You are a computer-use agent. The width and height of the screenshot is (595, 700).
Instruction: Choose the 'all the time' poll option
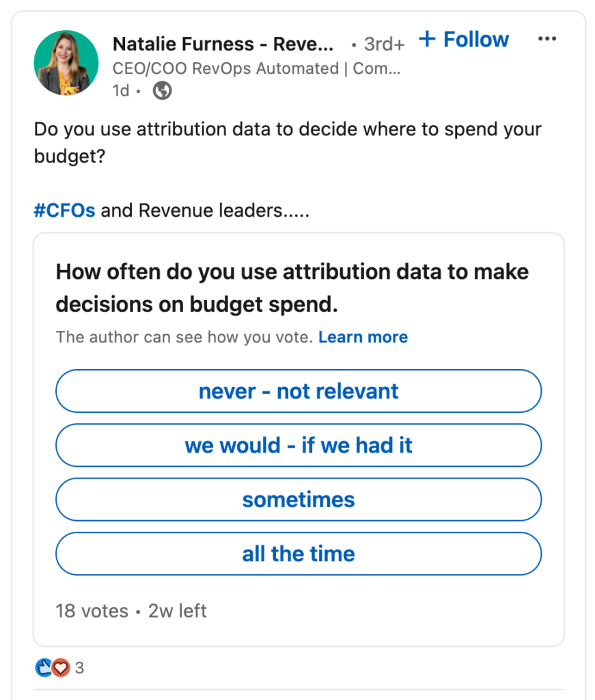(x=298, y=554)
